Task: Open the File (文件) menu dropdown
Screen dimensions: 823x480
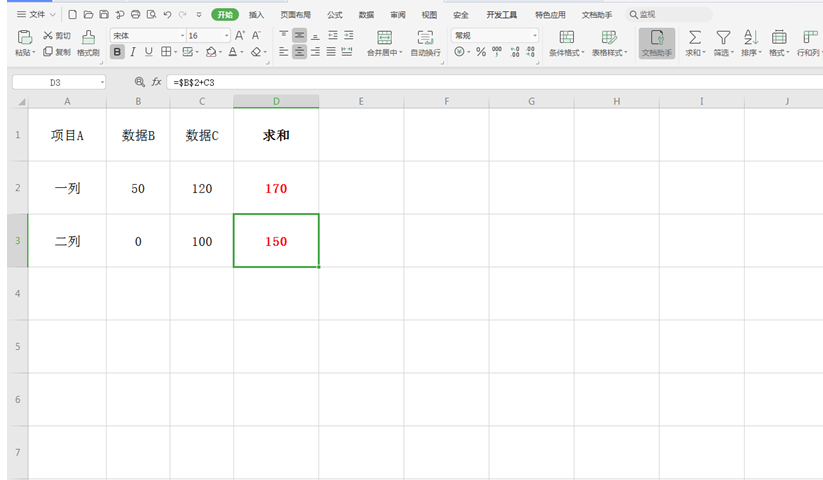Action: click(36, 15)
